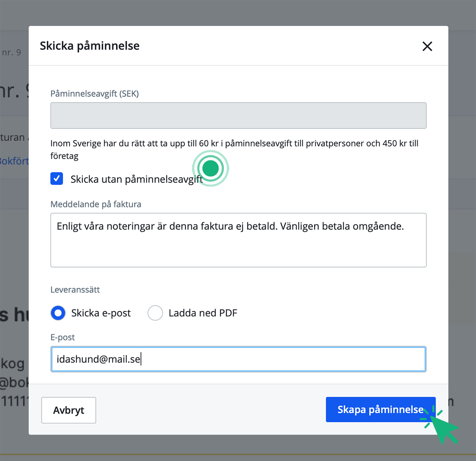Focus the E-post input field
Viewport: 476px width, 461px height.
click(238, 359)
